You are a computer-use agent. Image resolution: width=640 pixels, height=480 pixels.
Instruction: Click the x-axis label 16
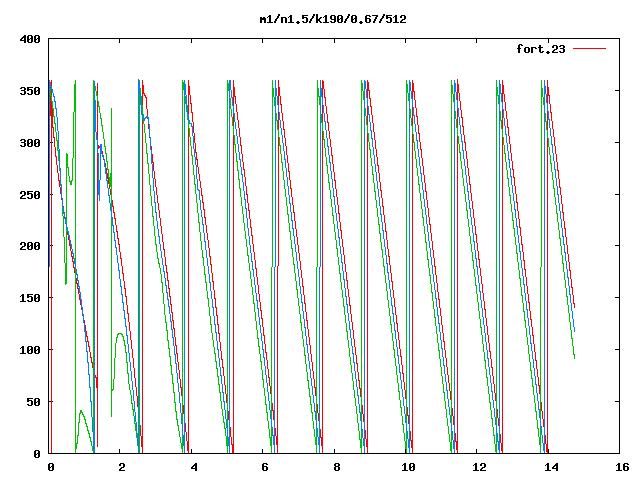coord(622,467)
